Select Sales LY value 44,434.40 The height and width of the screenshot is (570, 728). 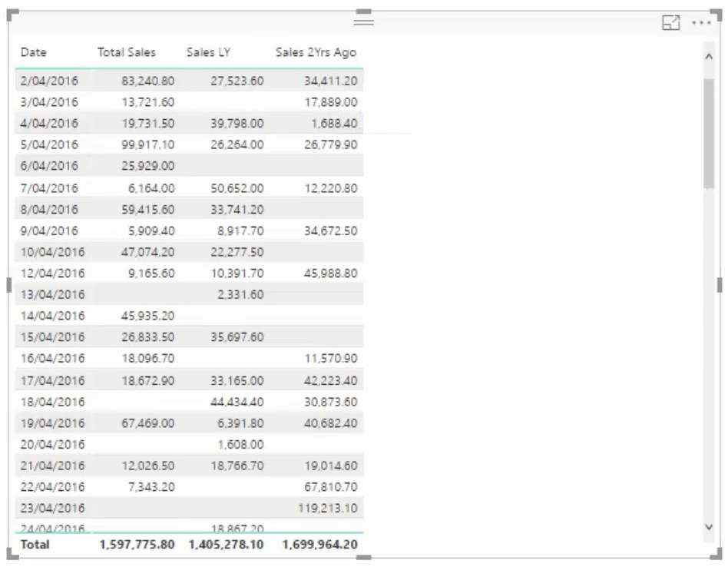[237, 403]
